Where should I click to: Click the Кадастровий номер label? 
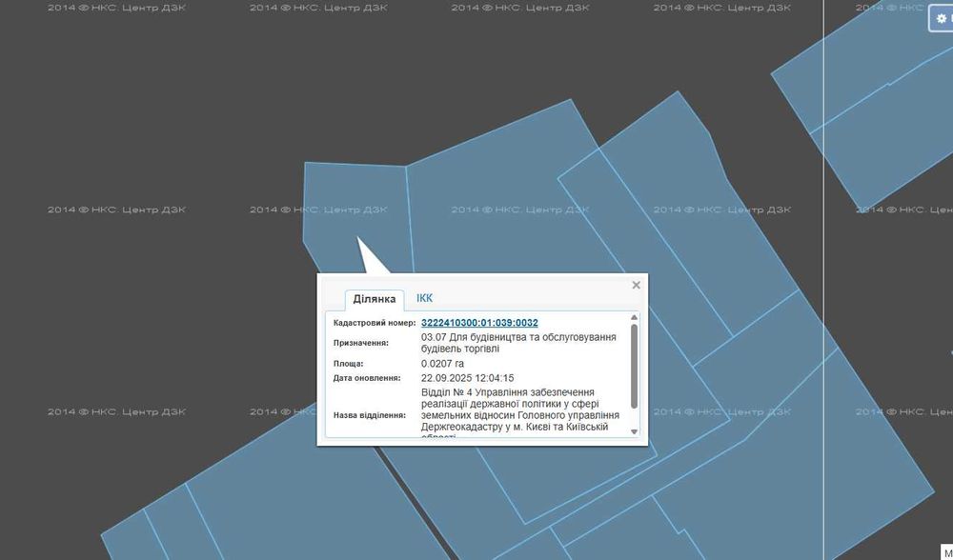pos(375,323)
